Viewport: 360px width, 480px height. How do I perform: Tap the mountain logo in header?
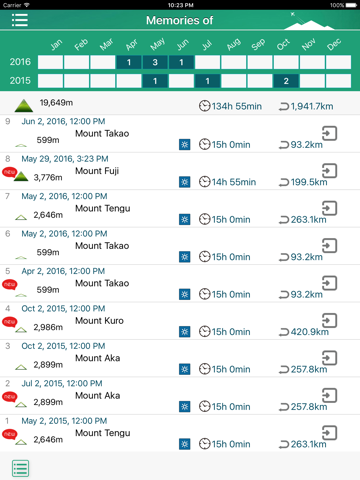[x=309, y=22]
